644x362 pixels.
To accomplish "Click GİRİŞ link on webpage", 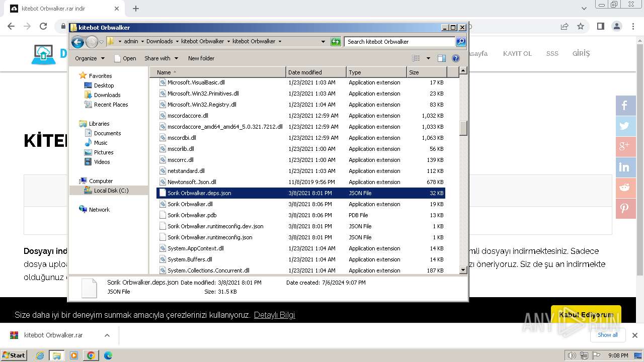I will click(581, 53).
